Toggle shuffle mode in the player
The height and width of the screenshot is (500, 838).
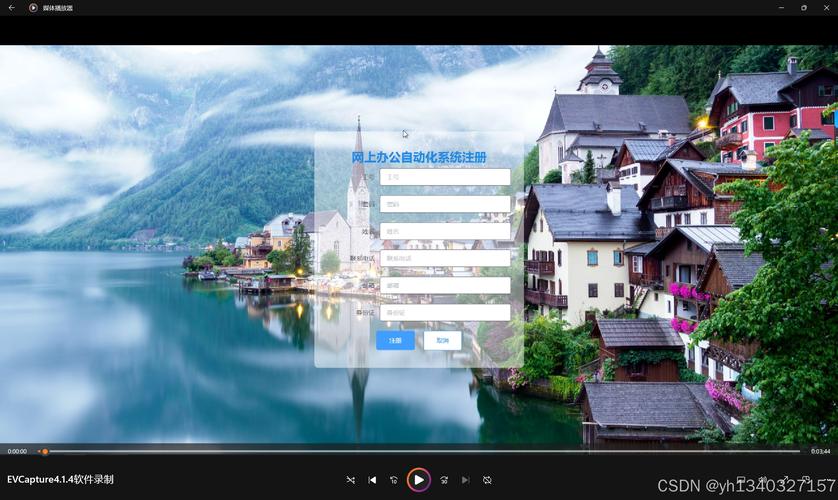[350, 480]
